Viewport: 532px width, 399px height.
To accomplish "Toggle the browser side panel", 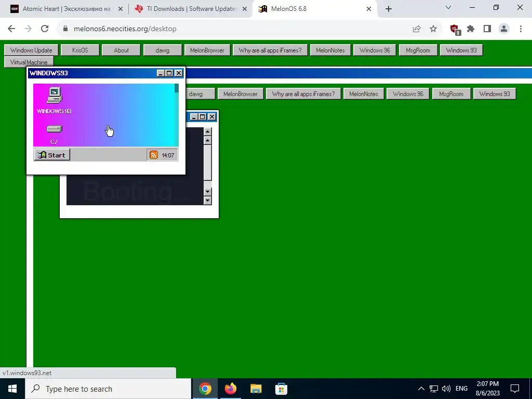I will tap(487, 29).
